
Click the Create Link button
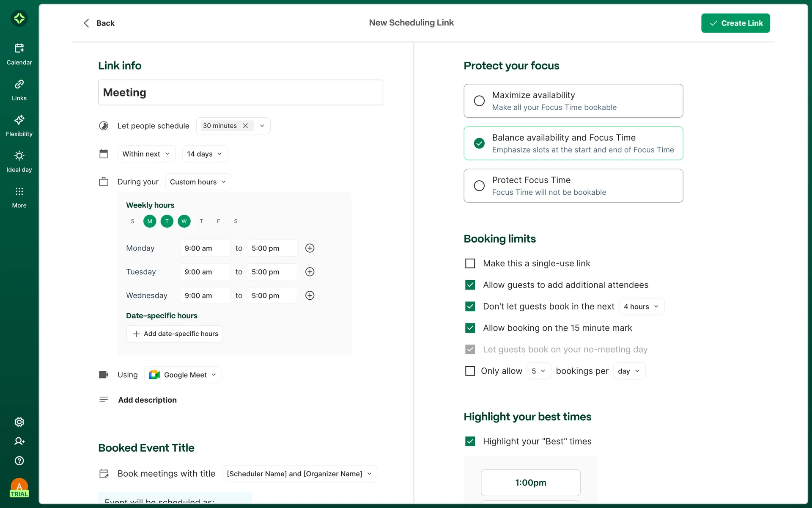(x=735, y=23)
